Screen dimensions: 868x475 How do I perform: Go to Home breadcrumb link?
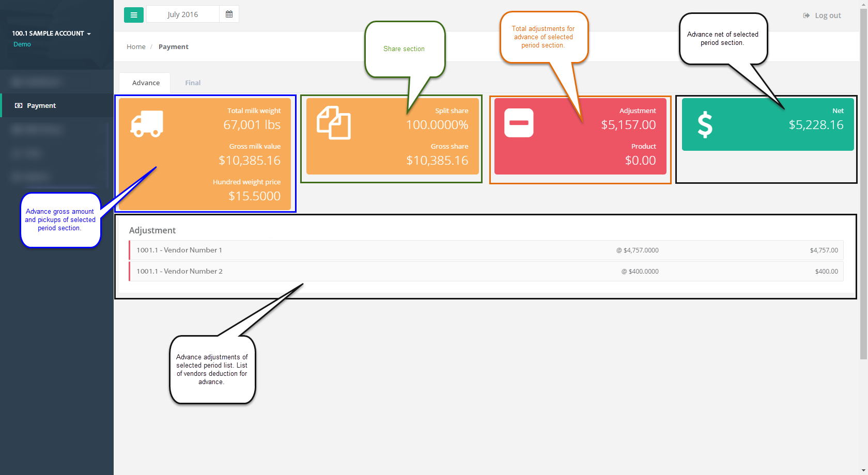pyautogui.click(x=136, y=46)
